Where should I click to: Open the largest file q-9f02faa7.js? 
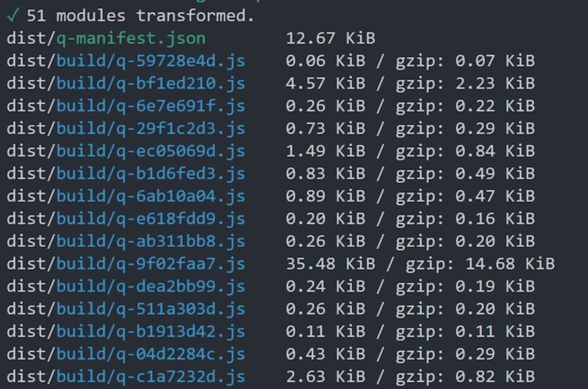click(126, 264)
